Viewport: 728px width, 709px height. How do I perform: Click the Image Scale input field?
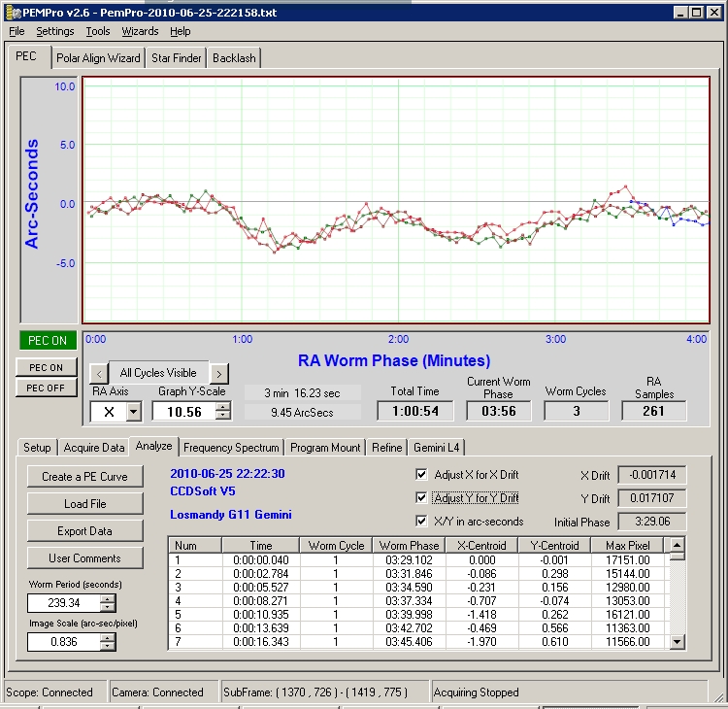pos(64,642)
